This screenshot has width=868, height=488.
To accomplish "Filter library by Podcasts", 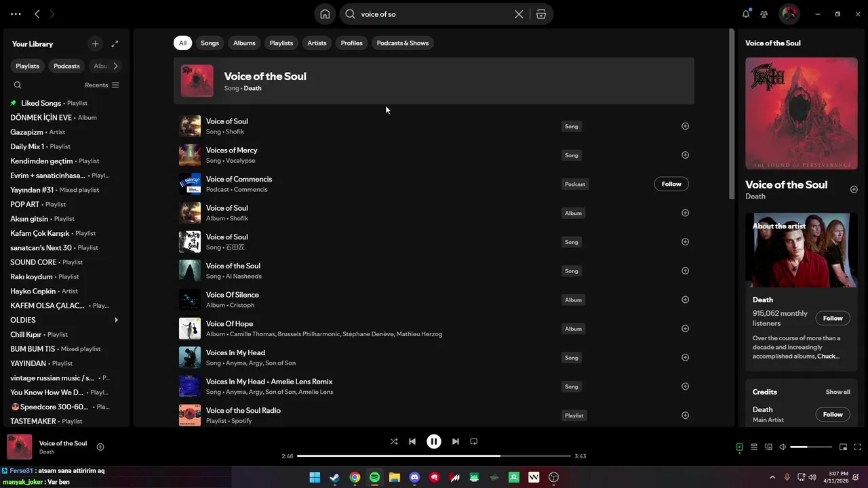I will (x=66, y=66).
